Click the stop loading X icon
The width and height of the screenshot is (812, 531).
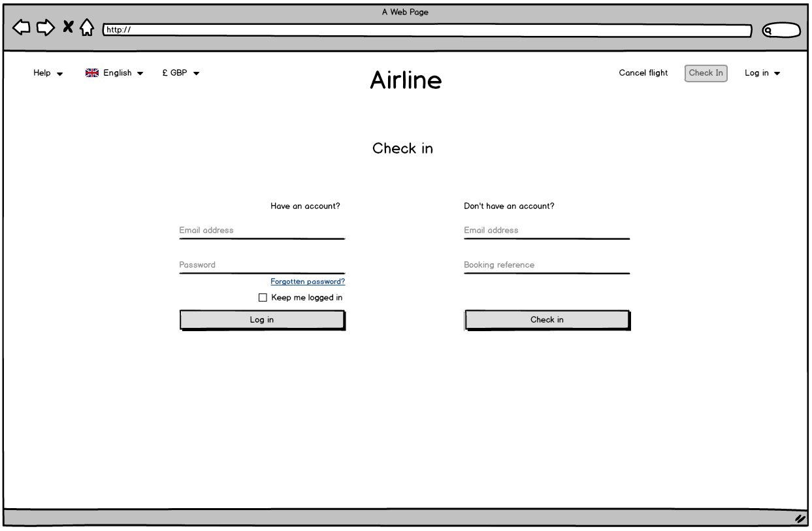[68, 27]
